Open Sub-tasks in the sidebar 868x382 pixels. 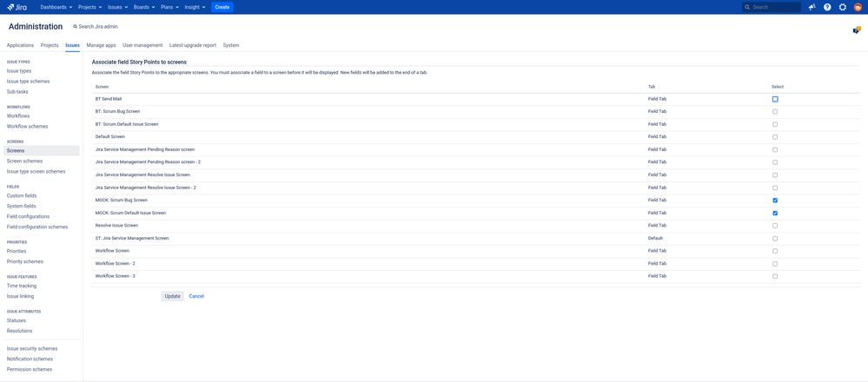click(x=17, y=92)
